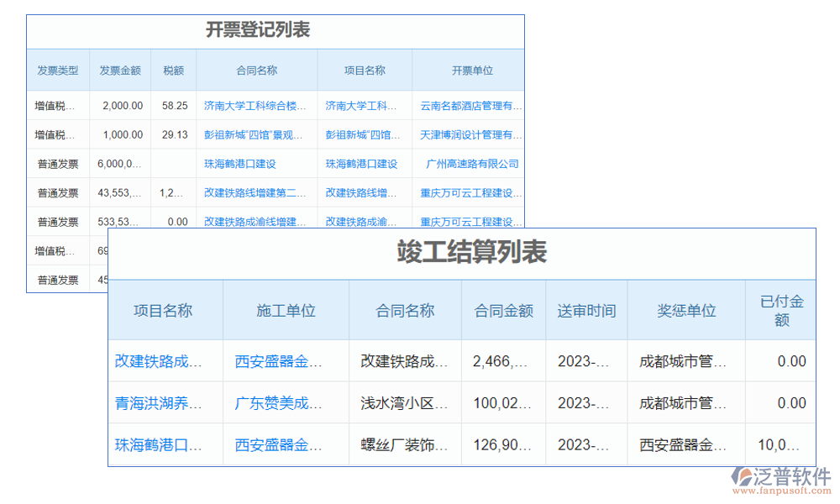Click the 税额 column header
The image size is (840, 504).
point(173,70)
